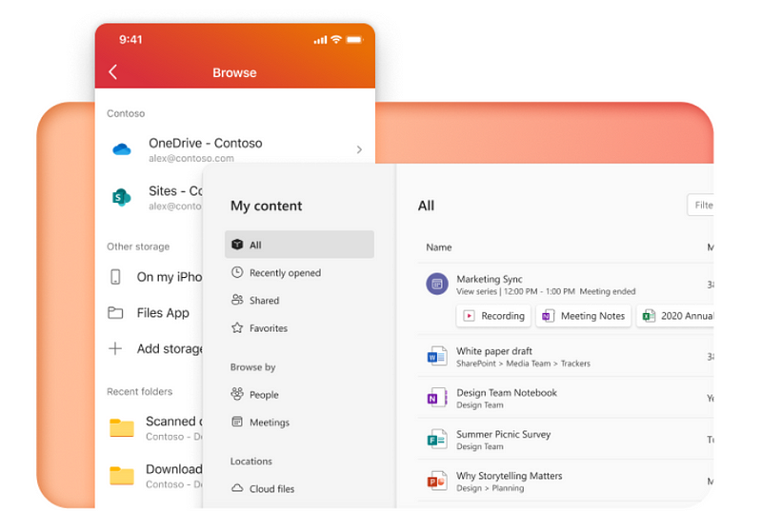Select All in My content
Screen dimensions: 762x532
299,245
